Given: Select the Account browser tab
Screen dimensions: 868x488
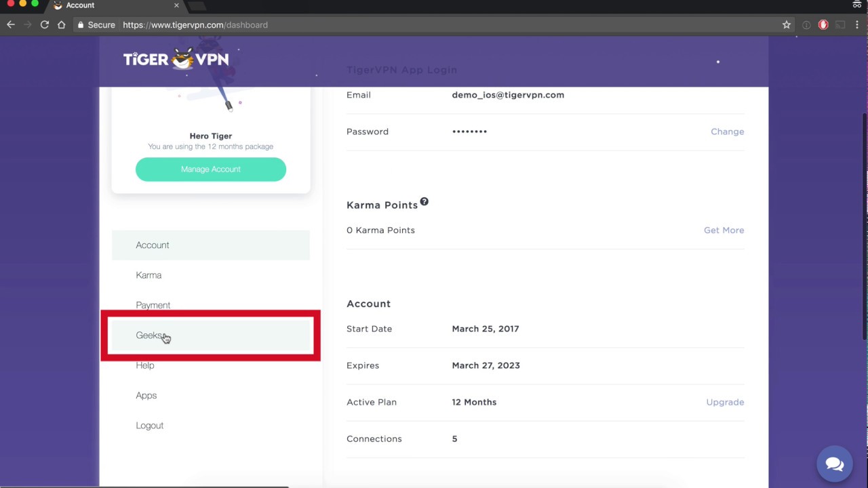Looking at the screenshot, I should [x=115, y=5].
